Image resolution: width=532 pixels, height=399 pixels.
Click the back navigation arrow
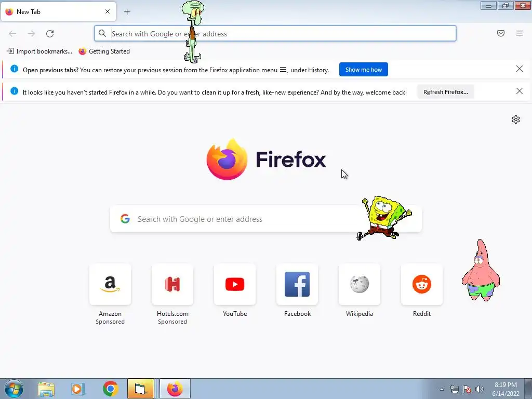point(12,34)
